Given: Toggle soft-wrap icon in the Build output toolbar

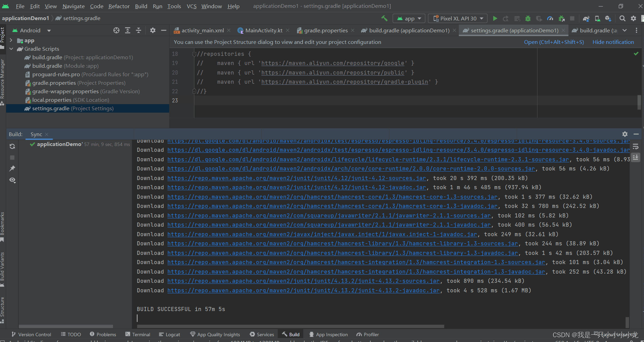Looking at the screenshot, I should [x=635, y=146].
